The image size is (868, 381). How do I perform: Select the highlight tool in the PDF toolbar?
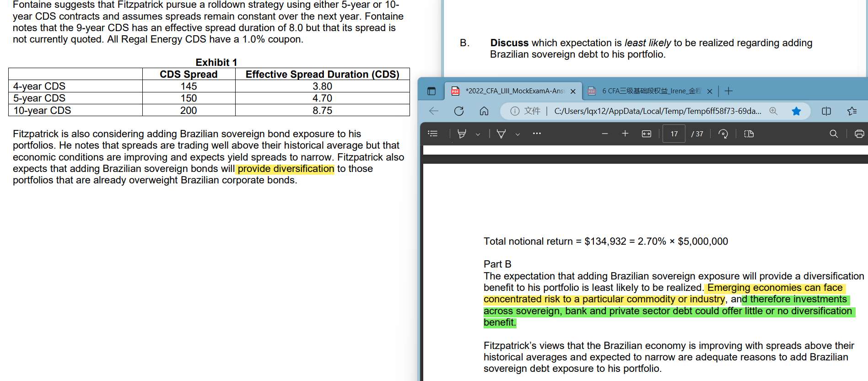(x=462, y=134)
